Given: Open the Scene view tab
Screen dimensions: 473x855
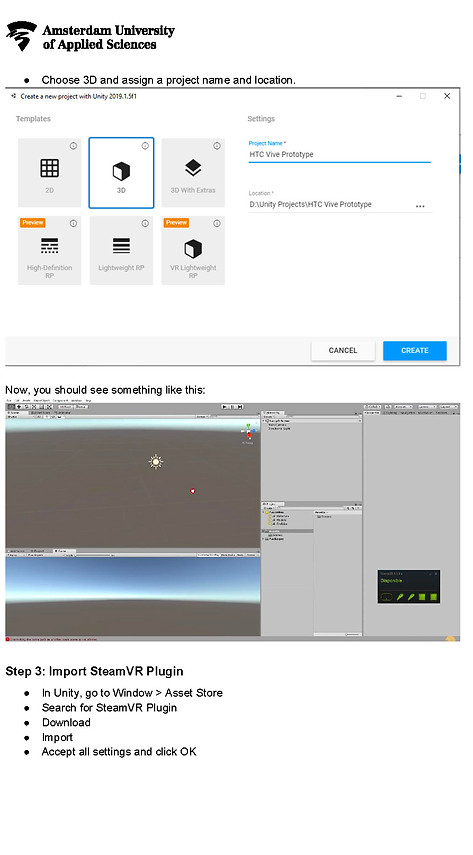Looking at the screenshot, I should 14,412.
